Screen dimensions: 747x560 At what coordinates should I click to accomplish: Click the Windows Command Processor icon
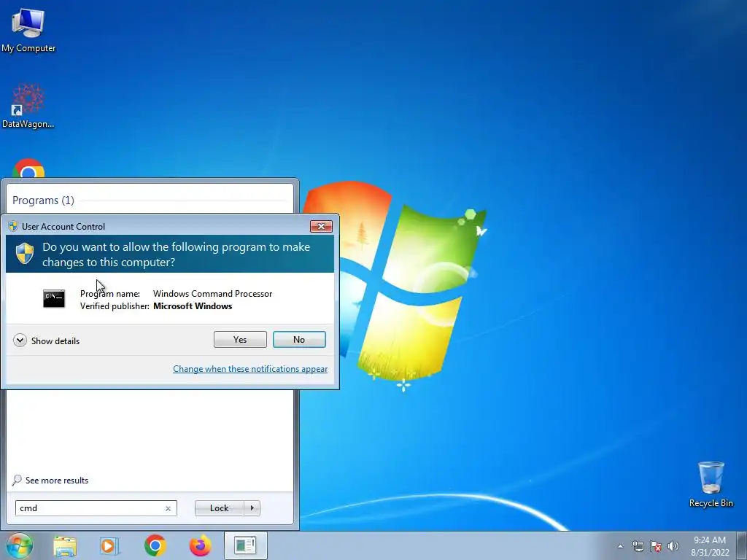54,298
